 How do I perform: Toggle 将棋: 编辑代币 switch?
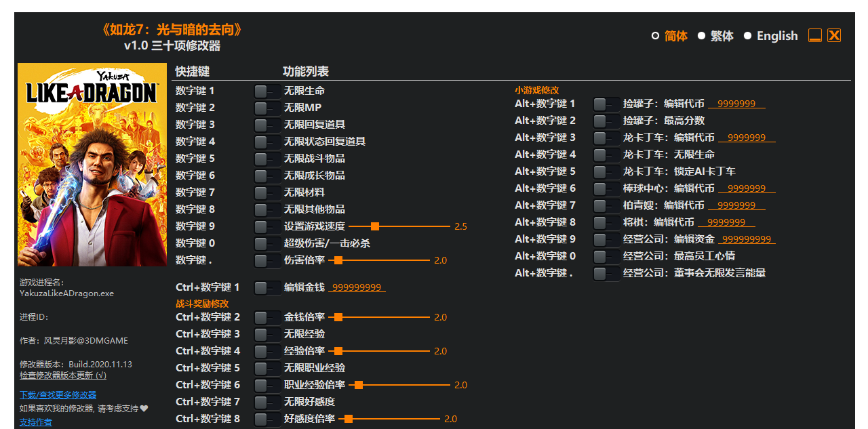click(x=606, y=222)
